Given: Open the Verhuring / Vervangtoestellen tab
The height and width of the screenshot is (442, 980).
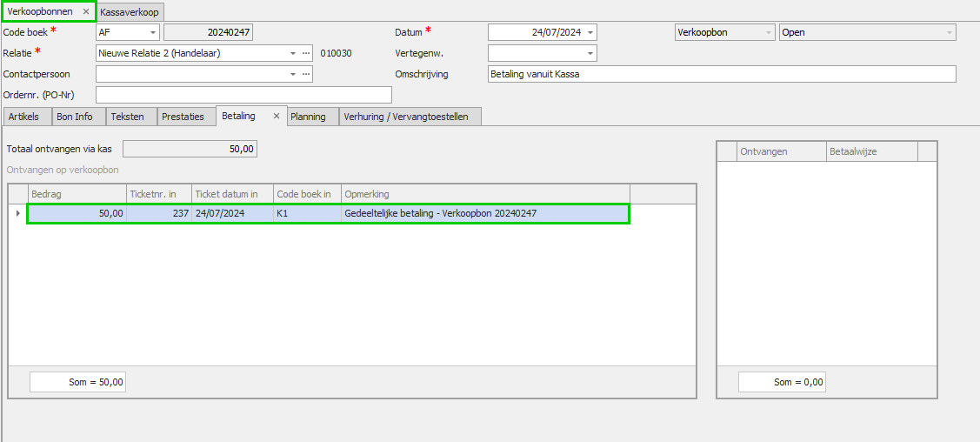Looking at the screenshot, I should click(406, 117).
